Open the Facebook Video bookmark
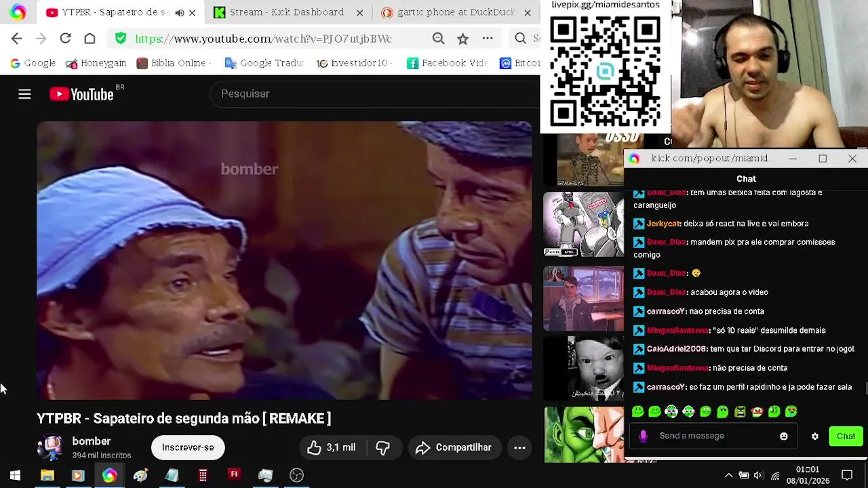868x488 pixels. (447, 63)
